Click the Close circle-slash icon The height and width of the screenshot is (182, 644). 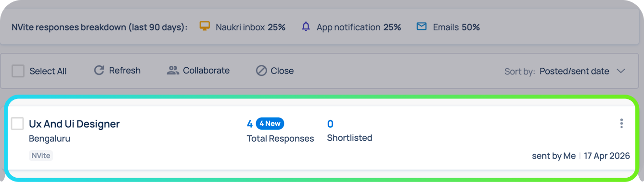point(261,71)
